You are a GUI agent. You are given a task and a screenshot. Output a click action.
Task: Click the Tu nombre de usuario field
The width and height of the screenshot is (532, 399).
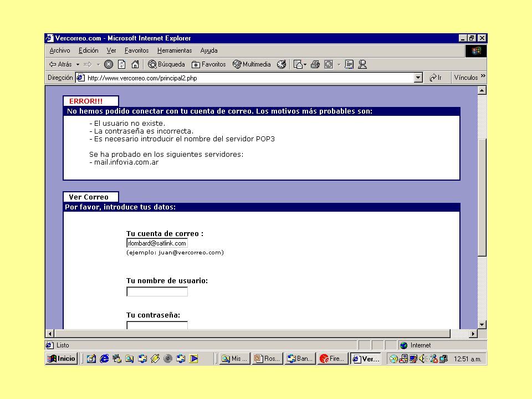tap(157, 291)
